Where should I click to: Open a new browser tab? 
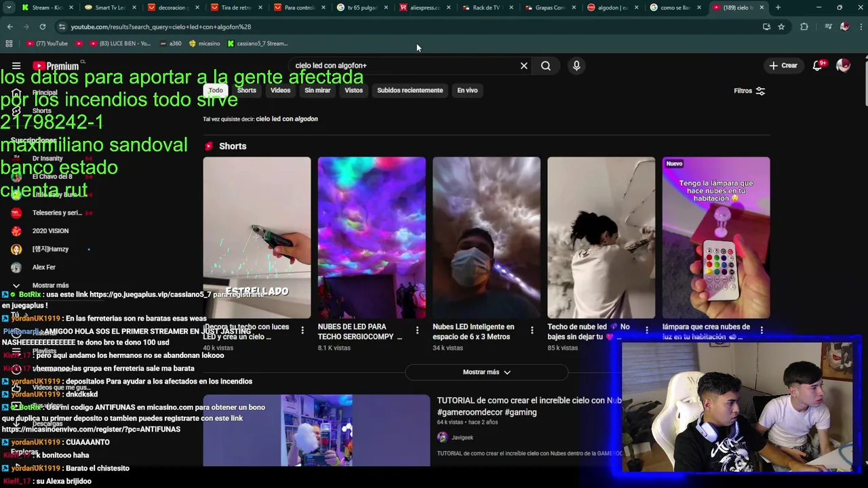click(778, 7)
